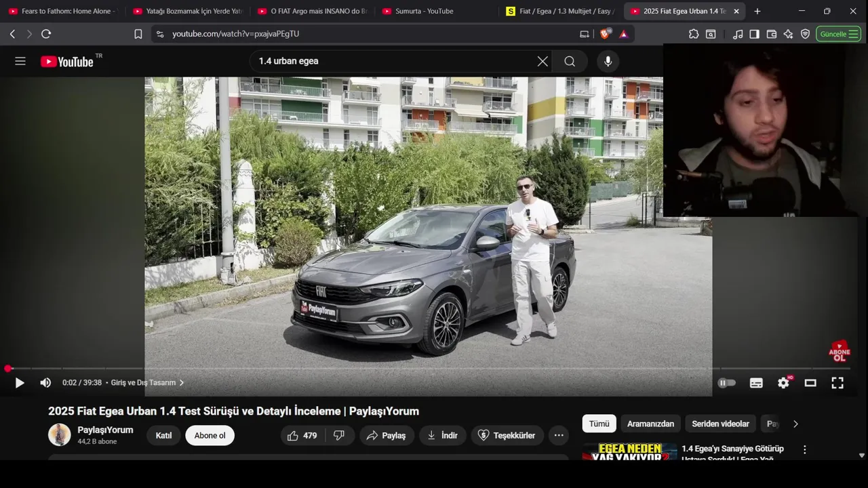868x488 pixels.
Task: Run search with the magnifier button
Action: [x=570, y=62]
